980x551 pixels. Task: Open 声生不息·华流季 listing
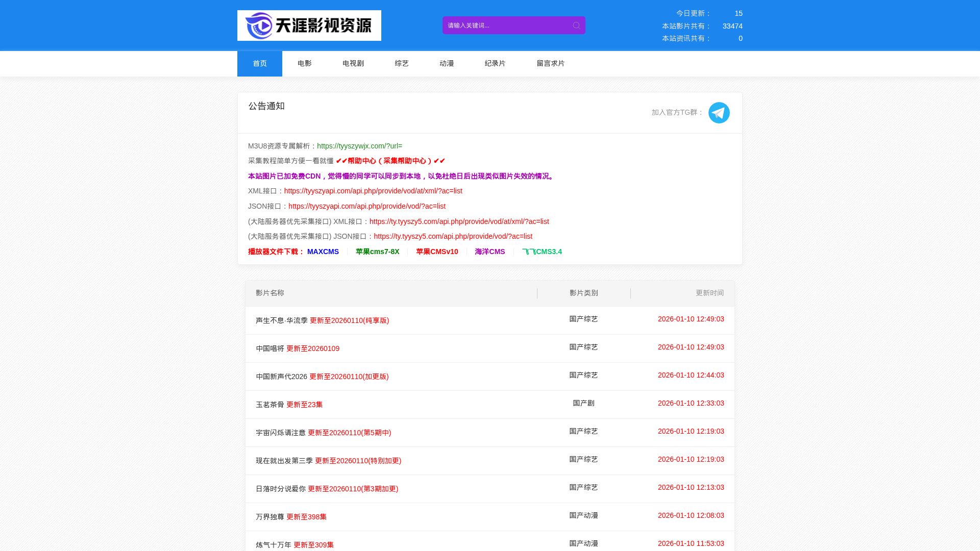282,320
